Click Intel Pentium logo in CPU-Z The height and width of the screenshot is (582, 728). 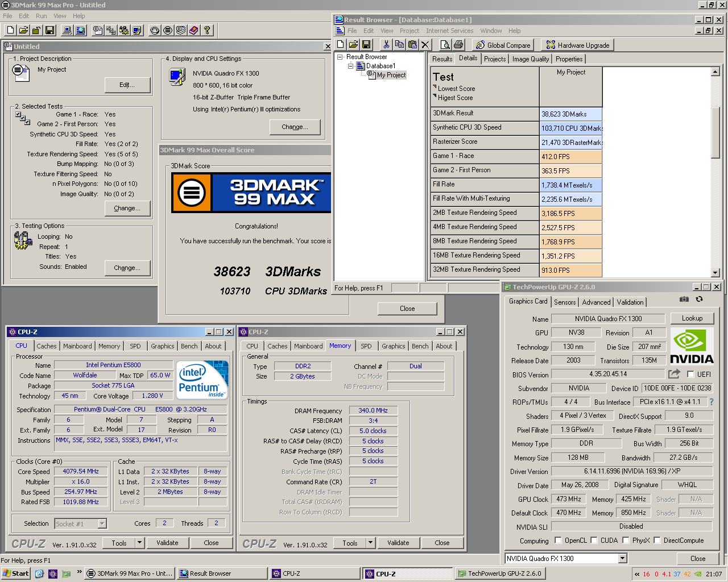point(202,380)
